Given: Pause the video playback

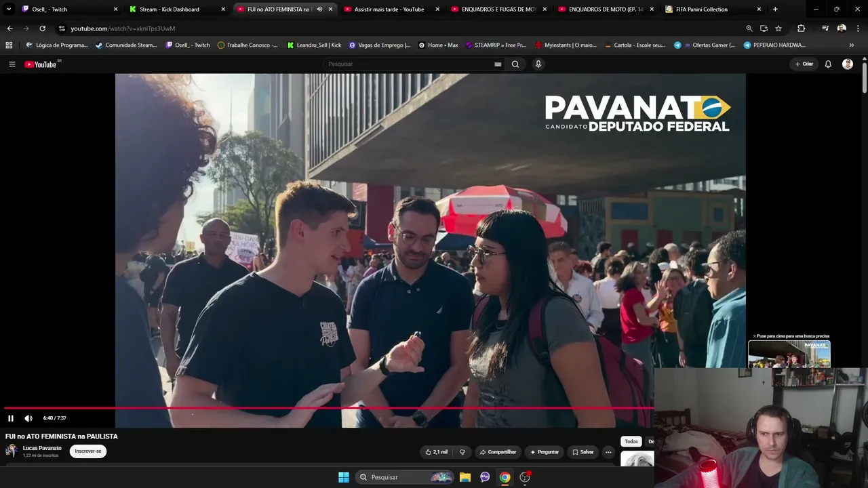Looking at the screenshot, I should tap(11, 418).
